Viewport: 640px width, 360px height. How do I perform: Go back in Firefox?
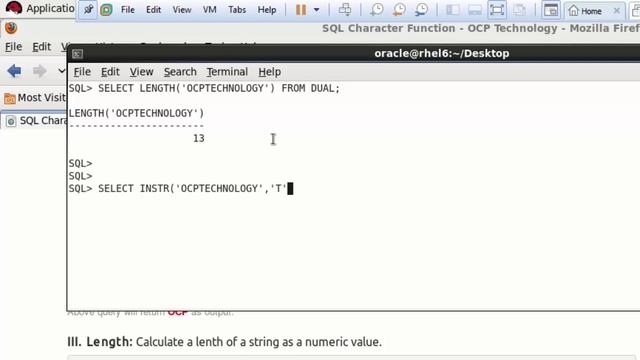click(14, 71)
